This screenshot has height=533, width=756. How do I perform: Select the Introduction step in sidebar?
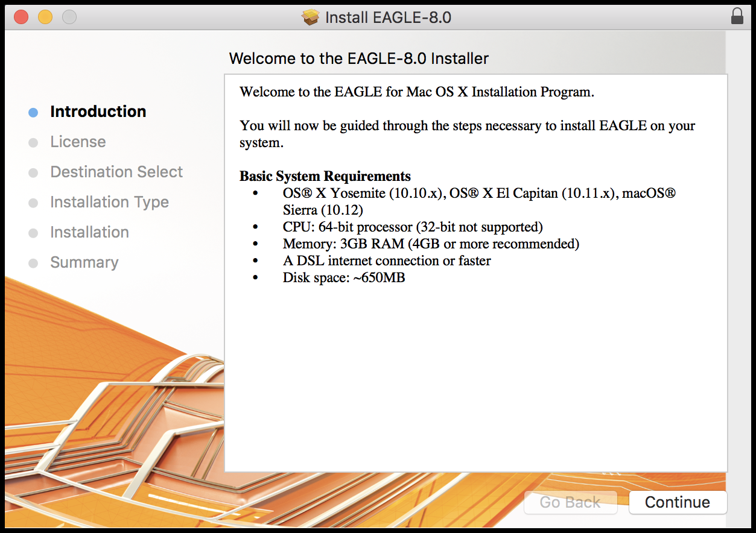coord(98,112)
